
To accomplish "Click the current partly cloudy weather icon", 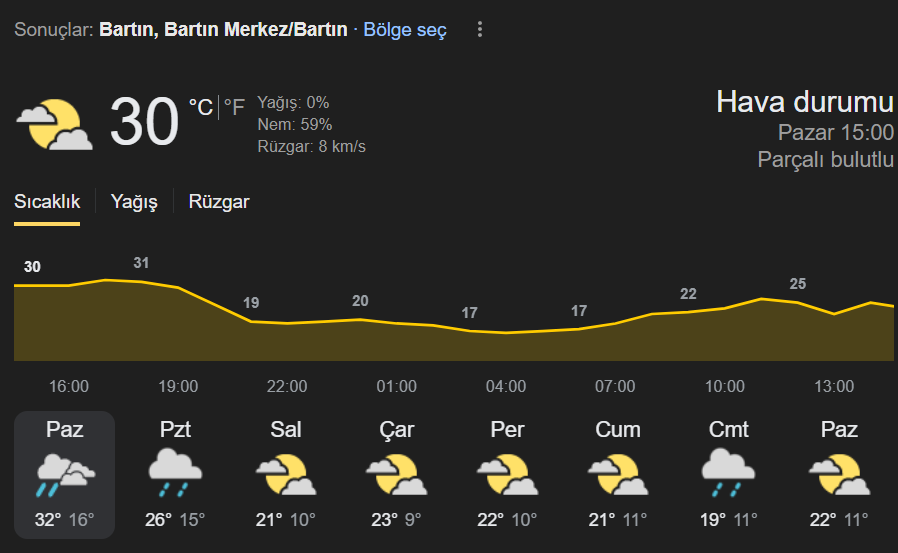I will click(54, 124).
